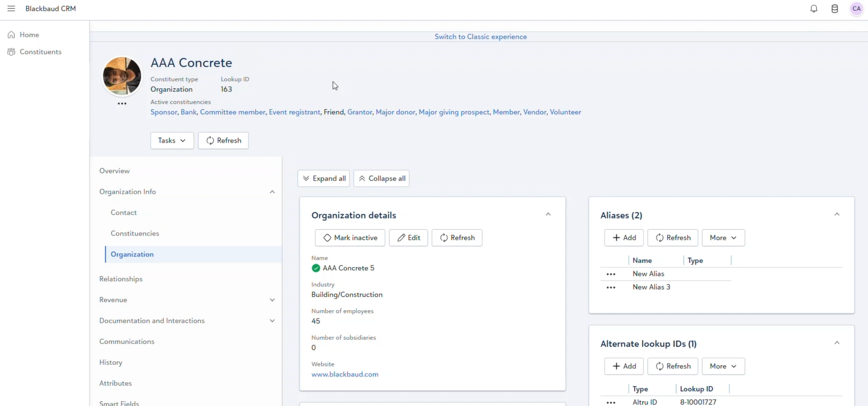The image size is (868, 406).
Task: Click the Home house icon
Action: point(11,35)
